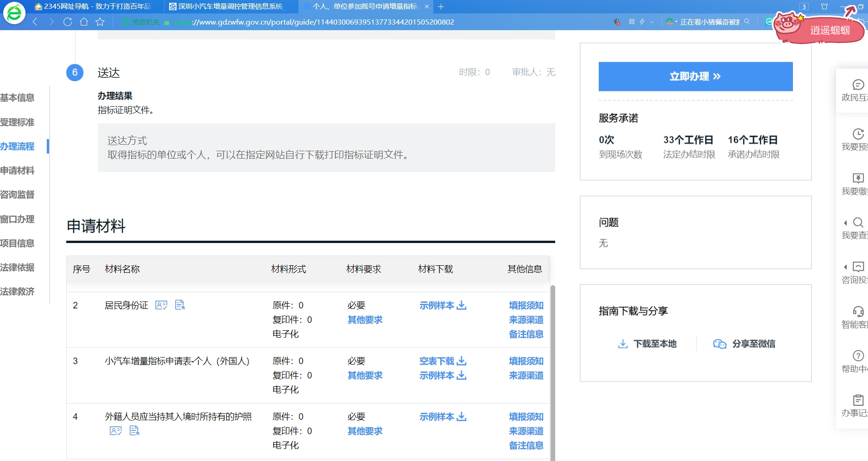Open 来源渠道 for the passport row
This screenshot has width=868, height=461.
tap(526, 431)
